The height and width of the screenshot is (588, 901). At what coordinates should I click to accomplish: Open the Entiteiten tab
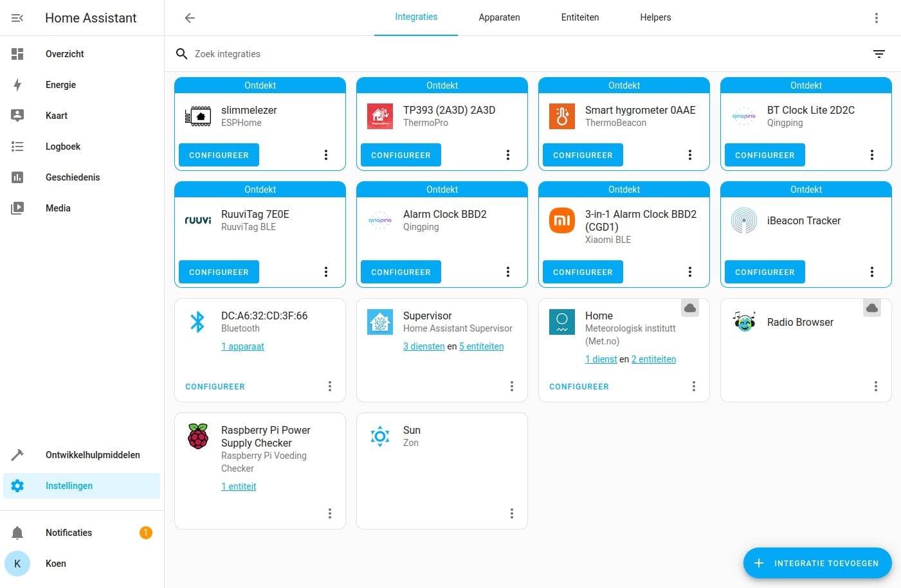click(580, 17)
